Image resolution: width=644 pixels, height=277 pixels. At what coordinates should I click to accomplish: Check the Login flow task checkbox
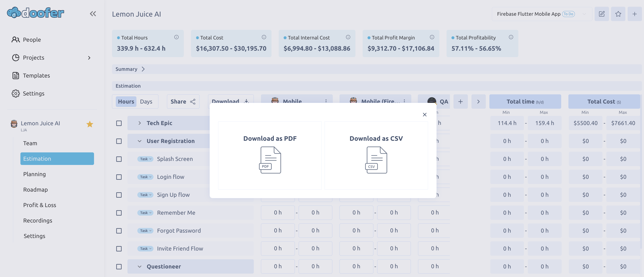pos(119,177)
